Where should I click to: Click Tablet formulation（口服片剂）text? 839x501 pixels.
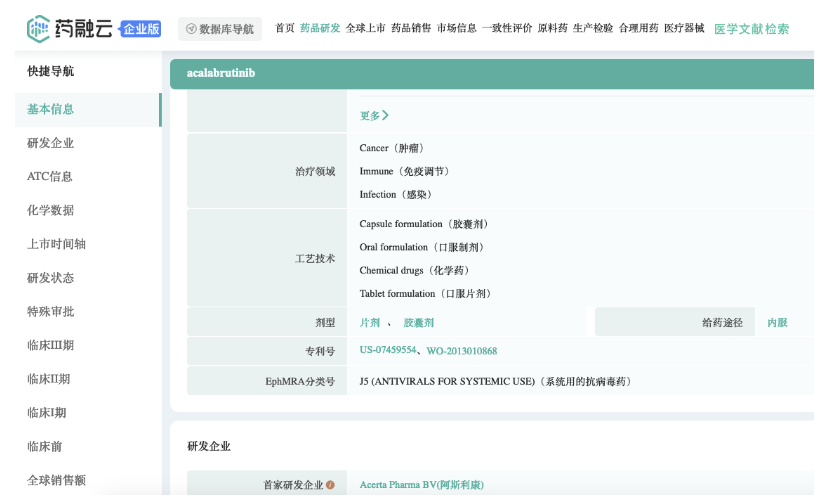click(x=425, y=294)
